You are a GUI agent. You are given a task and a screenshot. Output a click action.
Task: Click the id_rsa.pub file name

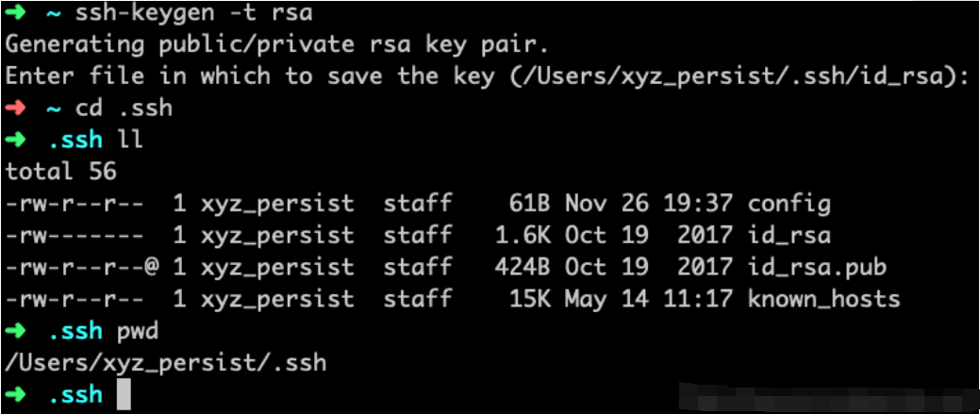tap(817, 268)
